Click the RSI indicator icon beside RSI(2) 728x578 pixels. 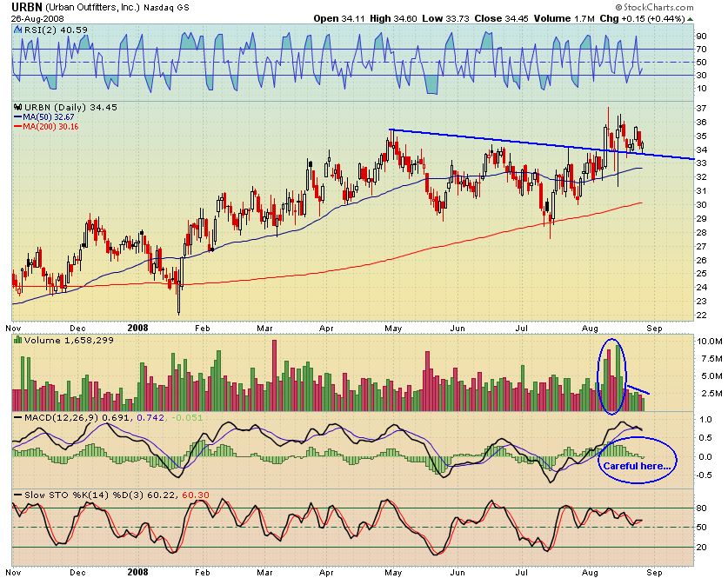coord(17,30)
